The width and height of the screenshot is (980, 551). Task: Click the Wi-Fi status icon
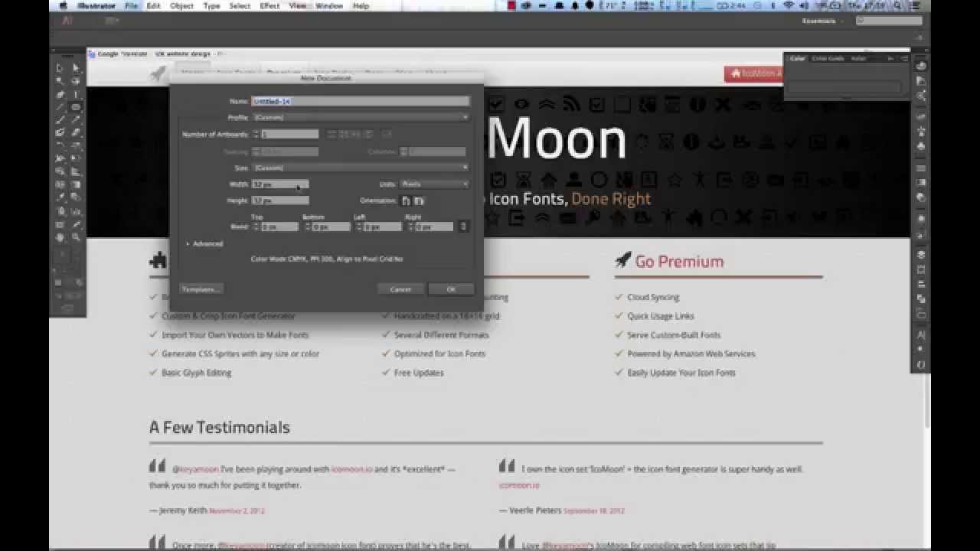(x=789, y=5)
